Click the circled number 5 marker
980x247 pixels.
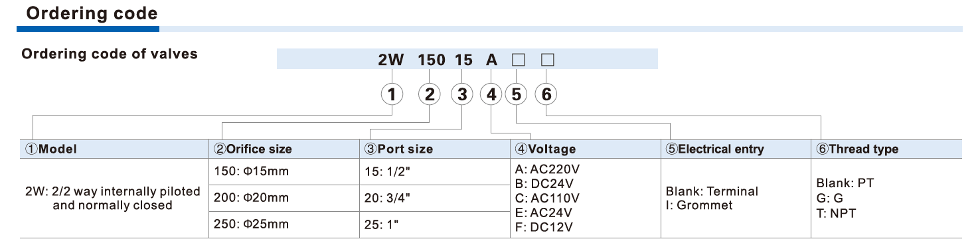[517, 95]
